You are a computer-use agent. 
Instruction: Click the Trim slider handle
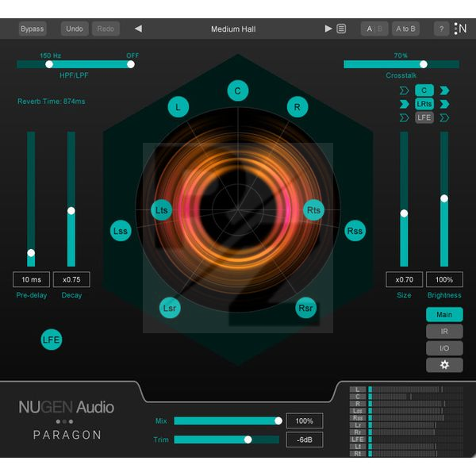(x=248, y=440)
